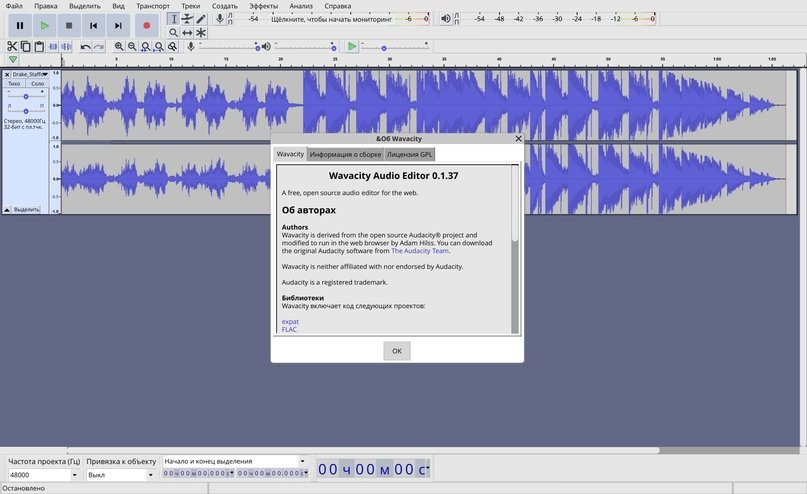Screen dimensions: 807x494
Task: Pause playback with the Pause button
Action: [20, 25]
